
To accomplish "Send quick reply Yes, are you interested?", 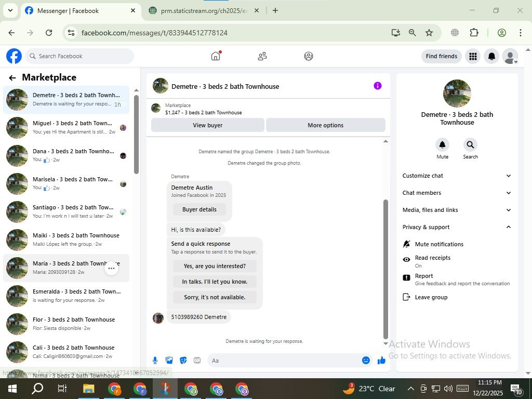I will [x=215, y=266].
